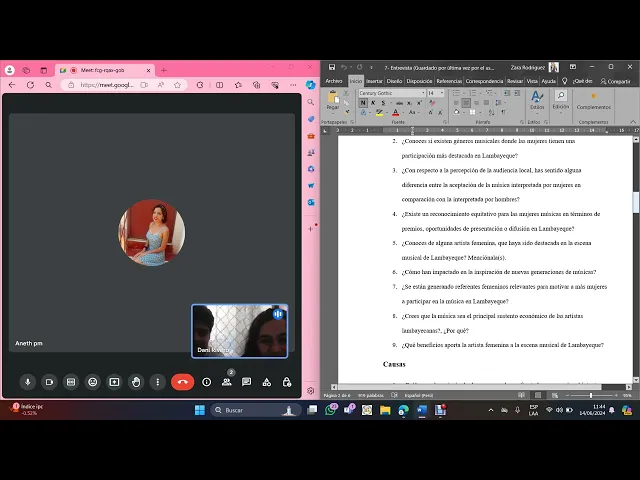The width and height of the screenshot is (640, 480).
Task: Start presenting screen in Meet
Action: click(114, 382)
